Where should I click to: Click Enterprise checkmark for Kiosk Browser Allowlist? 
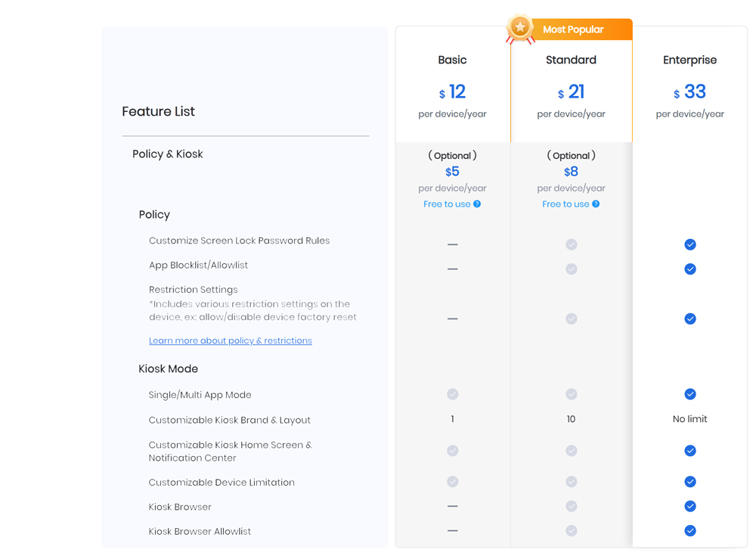pyautogui.click(x=689, y=531)
